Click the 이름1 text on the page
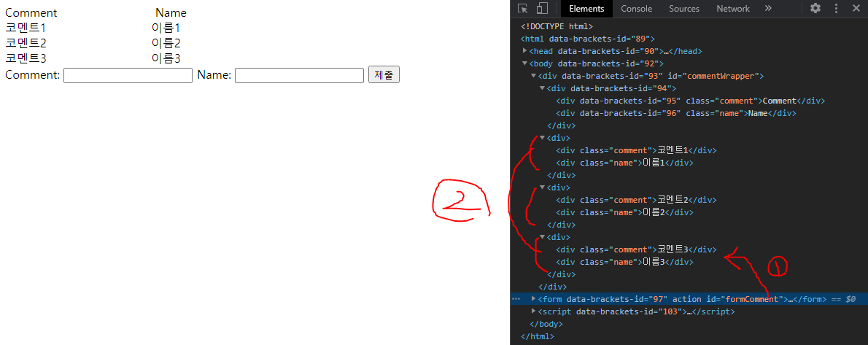Image resolution: width=868 pixels, height=345 pixels. tap(166, 28)
